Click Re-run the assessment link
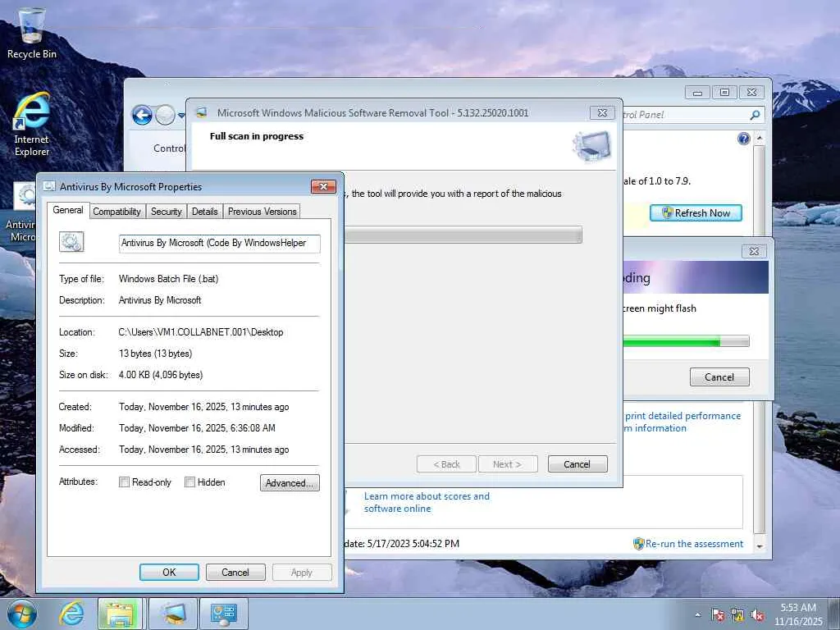 pos(694,544)
